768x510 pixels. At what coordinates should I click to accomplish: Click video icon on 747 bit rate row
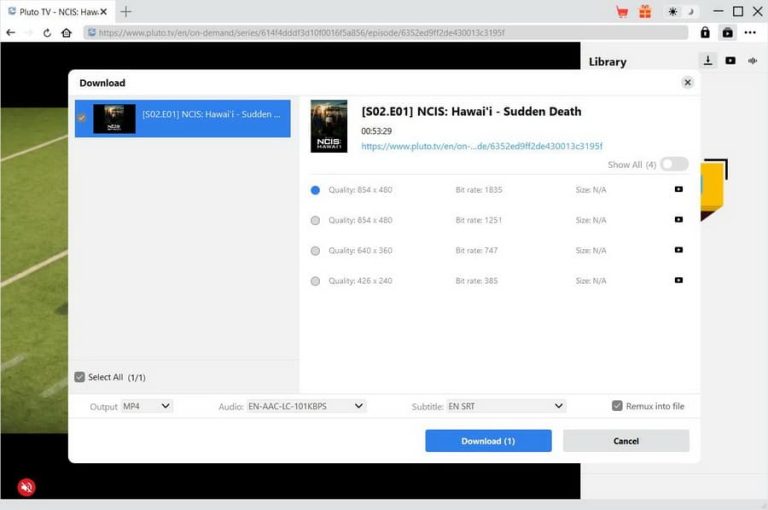(x=678, y=250)
